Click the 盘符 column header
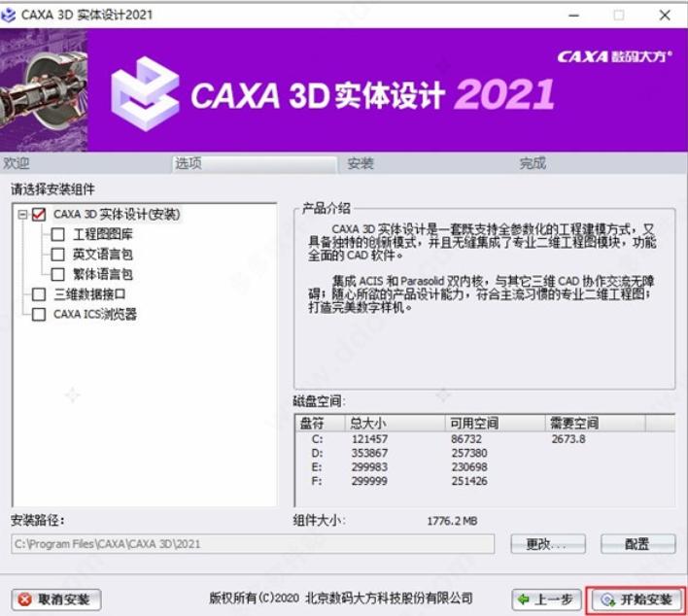 pyautogui.click(x=320, y=423)
